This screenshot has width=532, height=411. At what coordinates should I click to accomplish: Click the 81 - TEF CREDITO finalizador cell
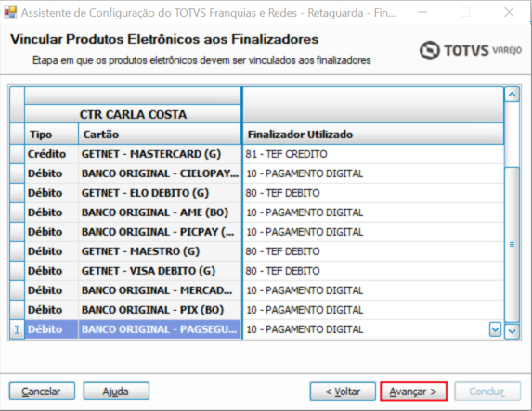pyautogui.click(x=373, y=154)
